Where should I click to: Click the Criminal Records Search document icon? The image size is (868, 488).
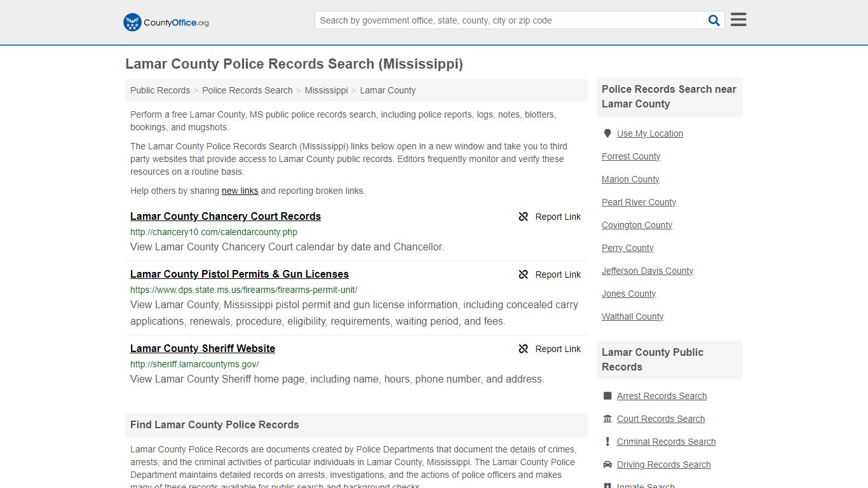pyautogui.click(x=607, y=442)
